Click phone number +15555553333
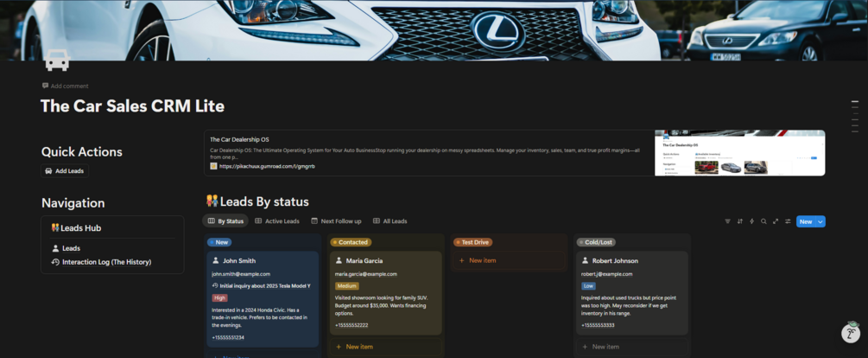The width and height of the screenshot is (868, 358). (598, 325)
